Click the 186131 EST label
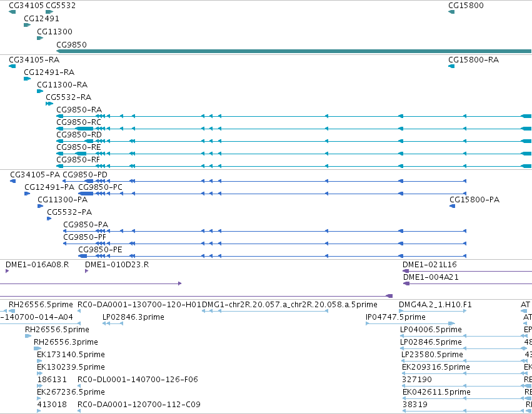This screenshot has width=532, height=414. [52, 380]
